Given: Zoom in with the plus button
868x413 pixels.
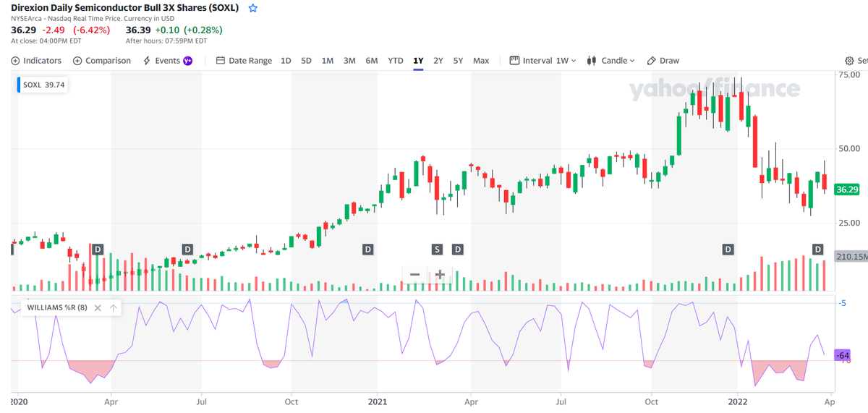Looking at the screenshot, I should coord(440,275).
